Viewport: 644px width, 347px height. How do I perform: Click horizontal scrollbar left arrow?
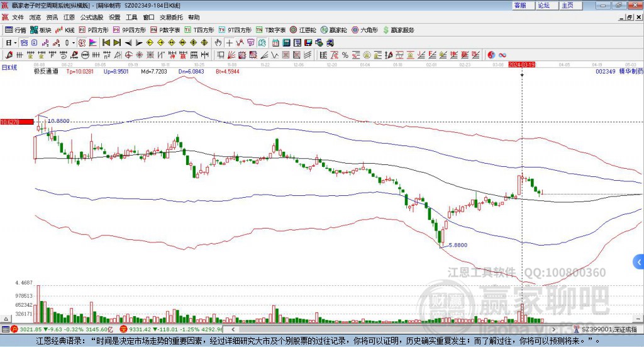pos(233,329)
